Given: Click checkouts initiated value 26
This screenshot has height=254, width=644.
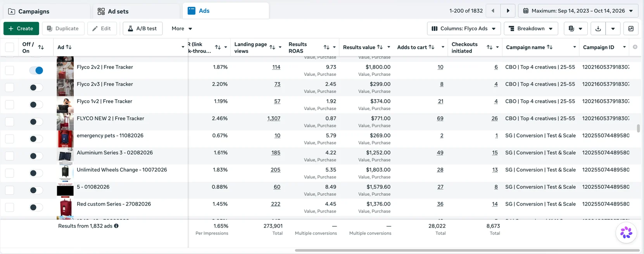Looking at the screenshot, I should 495,118.
